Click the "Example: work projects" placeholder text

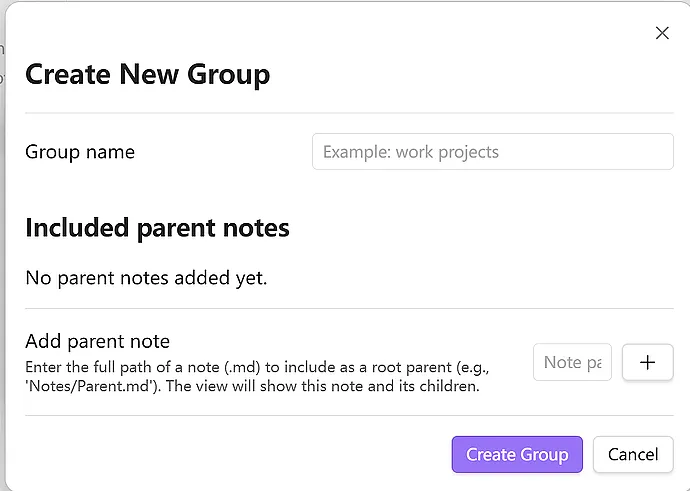pyautogui.click(x=411, y=152)
